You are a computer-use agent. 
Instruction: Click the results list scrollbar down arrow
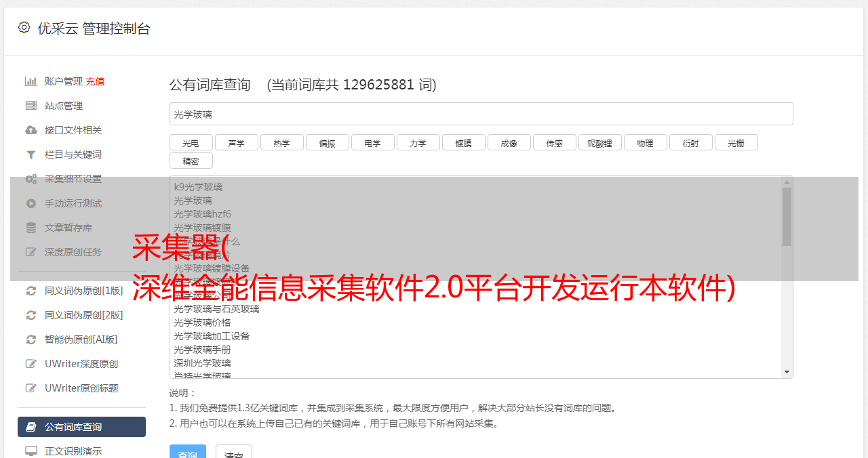click(x=787, y=372)
